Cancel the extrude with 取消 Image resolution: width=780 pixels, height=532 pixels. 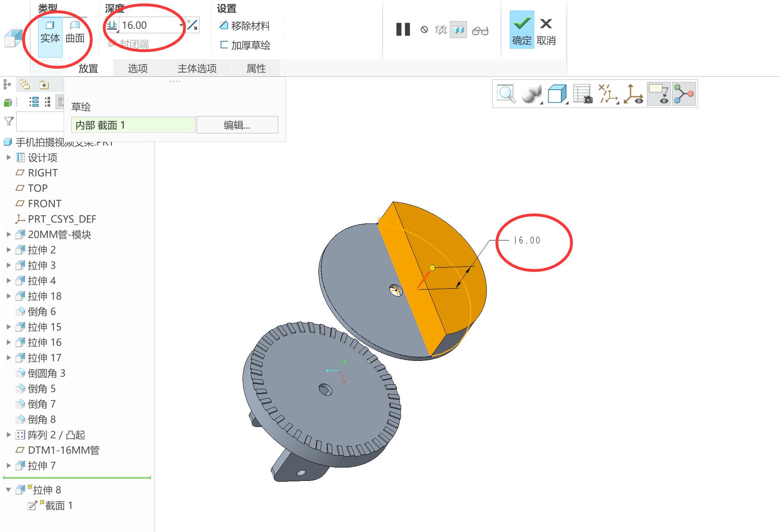tap(546, 30)
